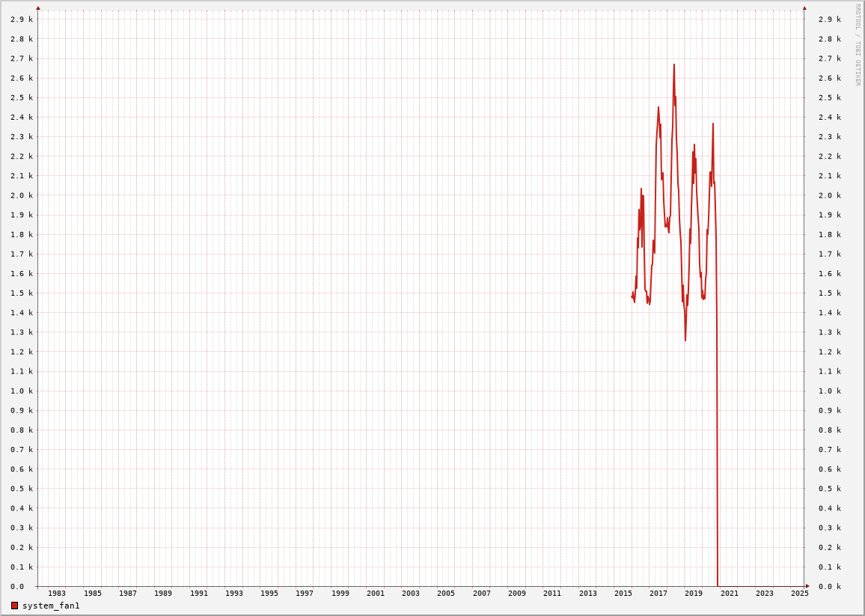The image size is (865, 616).
Task: Select the 2015 label on the time axis
Action: point(623,594)
